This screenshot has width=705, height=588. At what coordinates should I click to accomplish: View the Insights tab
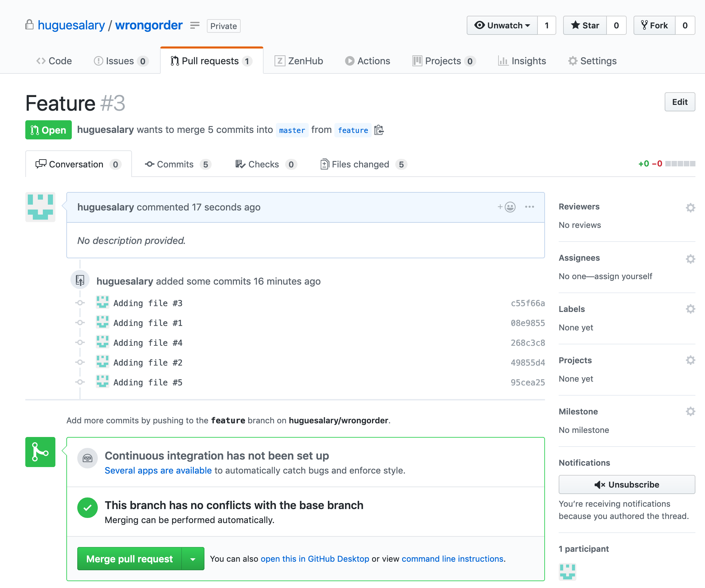point(522,61)
